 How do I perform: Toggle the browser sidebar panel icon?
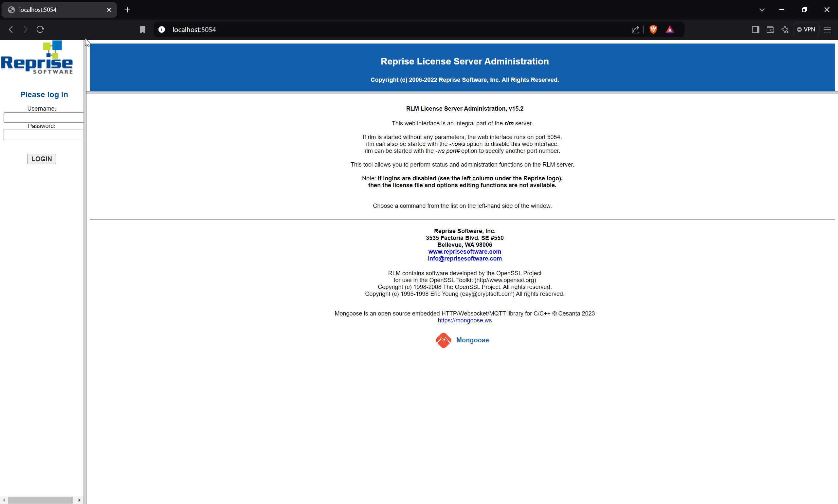point(755,29)
